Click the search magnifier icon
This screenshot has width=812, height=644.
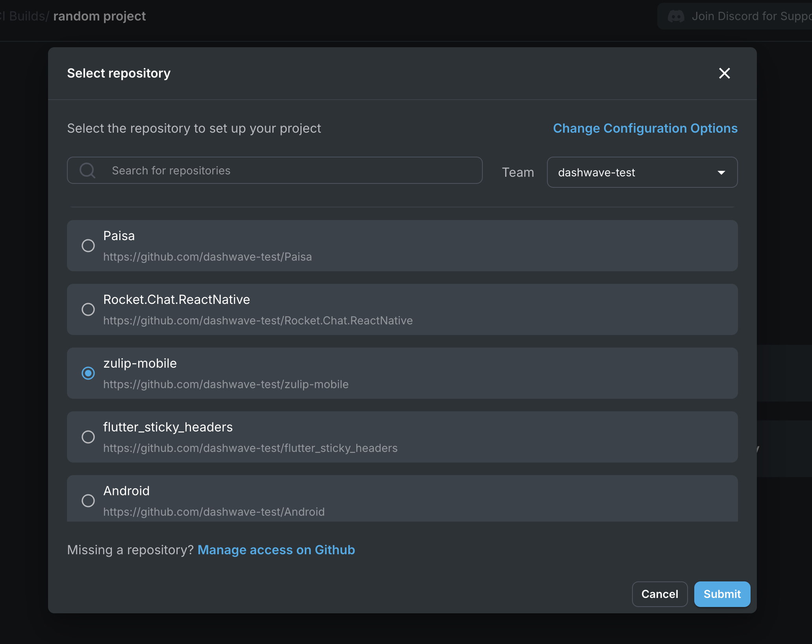[87, 170]
